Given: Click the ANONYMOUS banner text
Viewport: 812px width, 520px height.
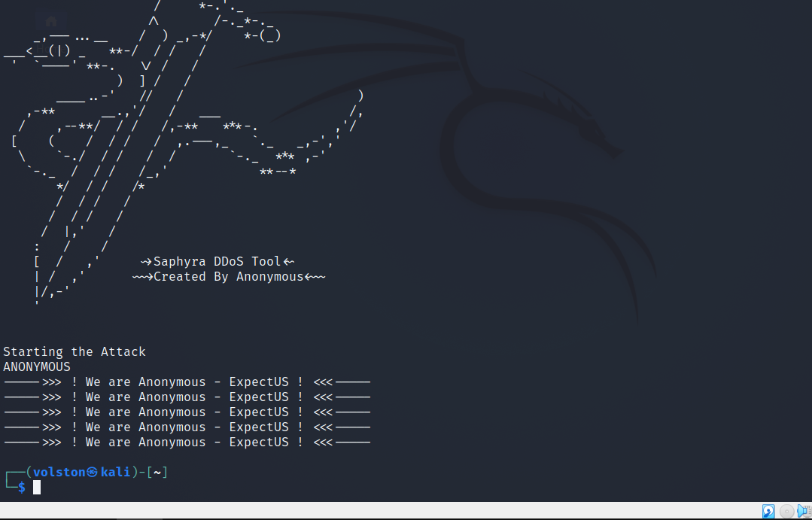Looking at the screenshot, I should click(x=35, y=366).
